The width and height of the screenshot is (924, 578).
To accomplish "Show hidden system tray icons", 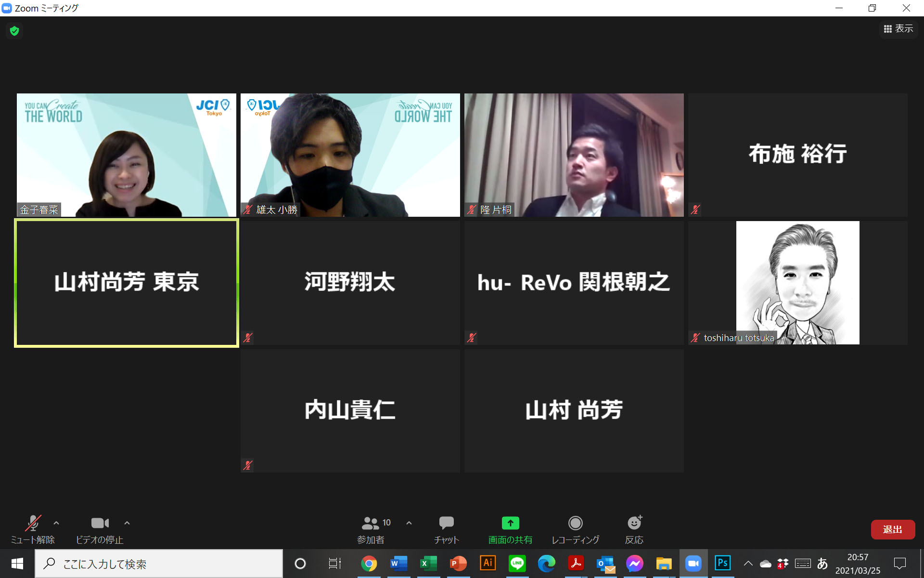I will tap(748, 563).
